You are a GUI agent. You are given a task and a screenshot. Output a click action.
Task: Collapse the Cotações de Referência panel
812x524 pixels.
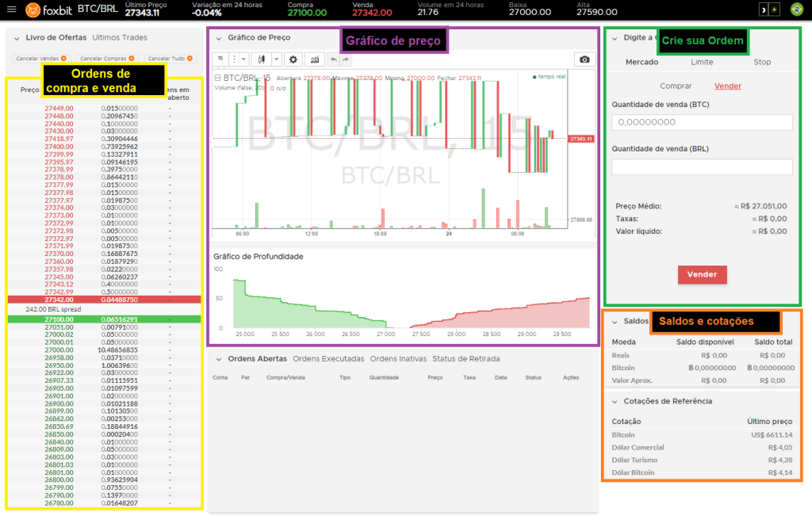pos(615,402)
